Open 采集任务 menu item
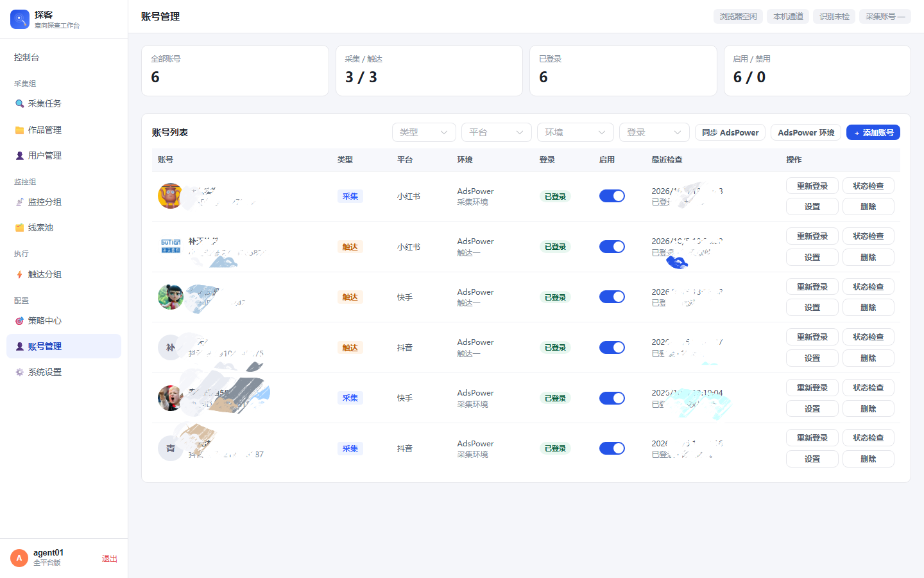 coord(64,103)
